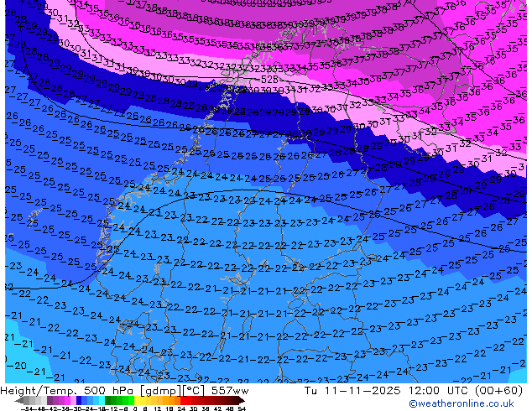Click the 'Height/Temp. 500 hPa' map title
This screenshot has width=532, height=411.
(x=68, y=391)
